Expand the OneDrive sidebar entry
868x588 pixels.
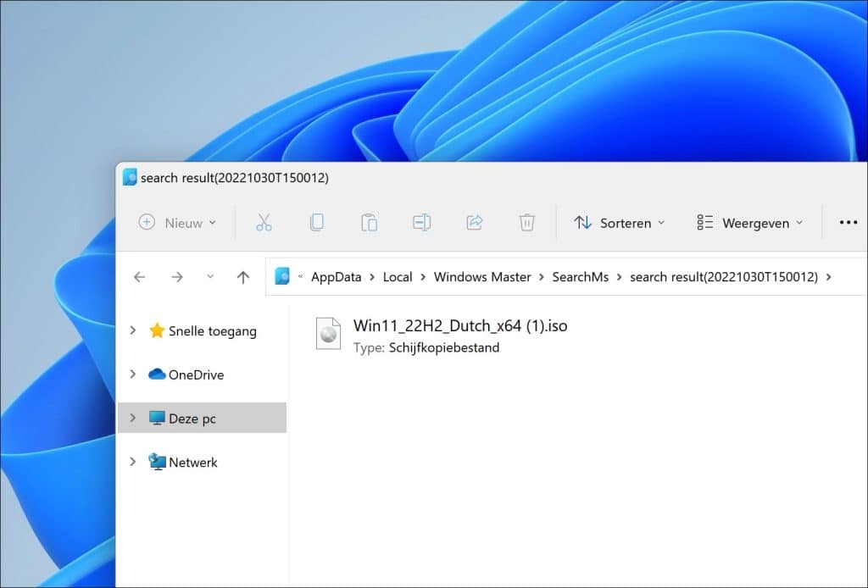tap(133, 374)
